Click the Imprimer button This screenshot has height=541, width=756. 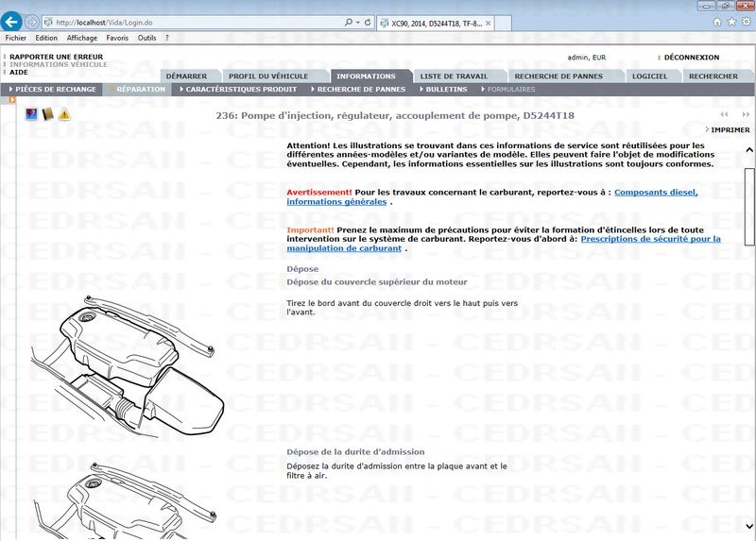click(x=730, y=130)
